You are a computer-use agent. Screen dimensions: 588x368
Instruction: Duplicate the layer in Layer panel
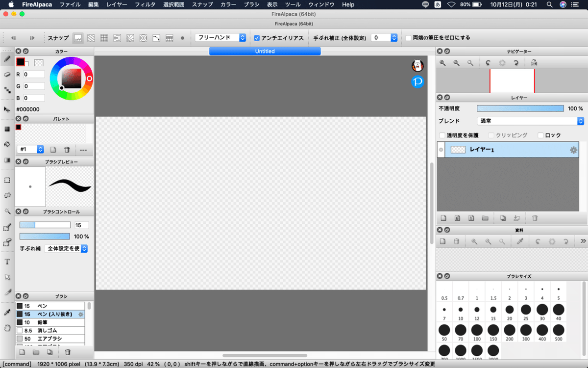click(x=503, y=218)
